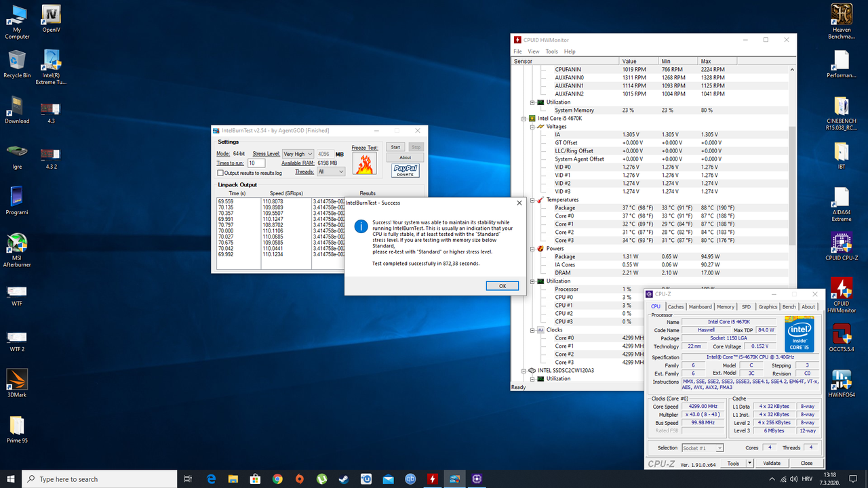This screenshot has width=868, height=488.
Task: Switch to CPU-Z SPD tab
Action: [746, 307]
